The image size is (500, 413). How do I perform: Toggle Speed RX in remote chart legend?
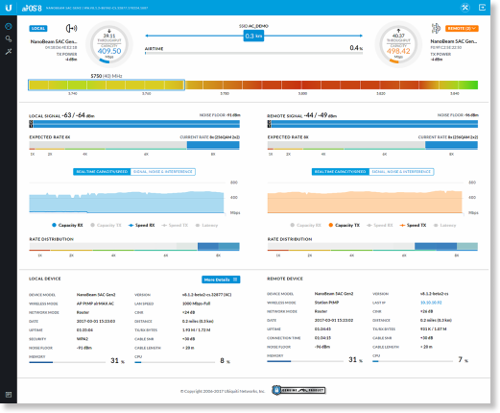pyautogui.click(x=380, y=225)
